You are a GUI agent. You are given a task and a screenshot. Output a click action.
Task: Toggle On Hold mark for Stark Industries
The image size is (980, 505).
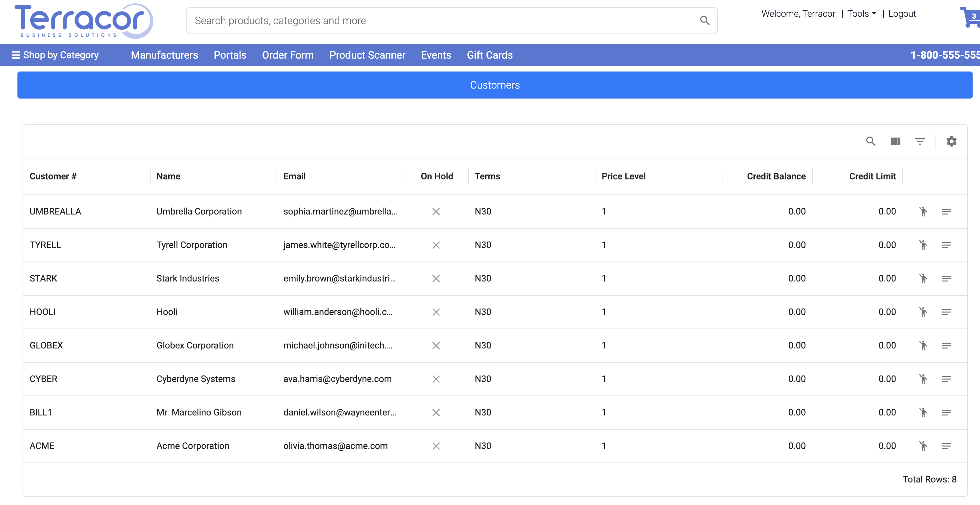(436, 278)
